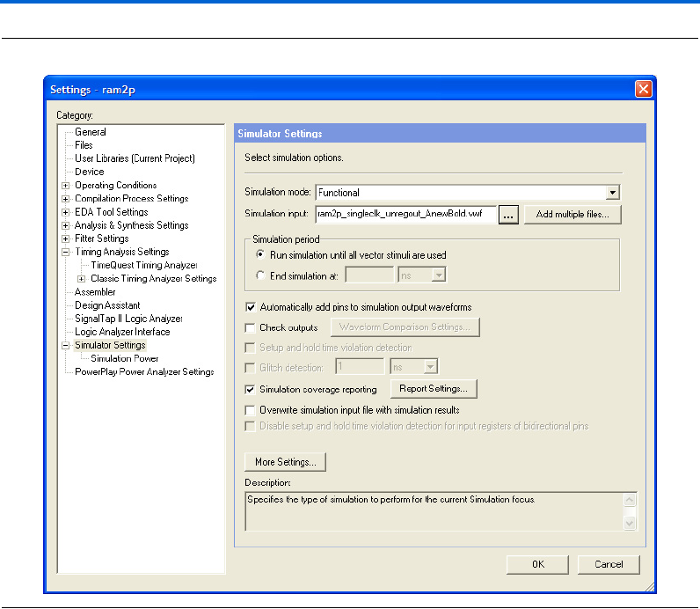Uncheck Automatically add pins to simulation output waveforms

click(x=251, y=307)
